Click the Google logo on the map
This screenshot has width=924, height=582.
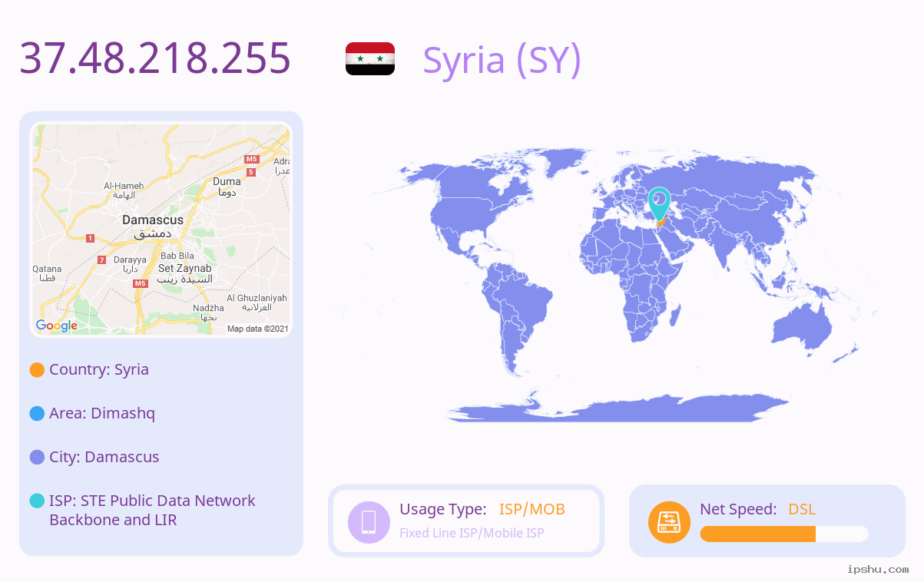click(57, 326)
